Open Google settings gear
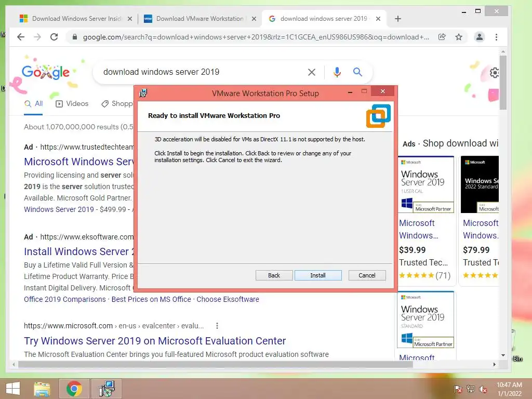532x399 pixels. pos(495,73)
